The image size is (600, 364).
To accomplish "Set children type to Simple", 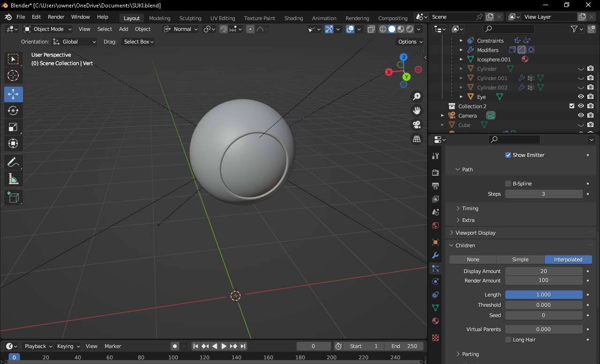I will (520, 260).
